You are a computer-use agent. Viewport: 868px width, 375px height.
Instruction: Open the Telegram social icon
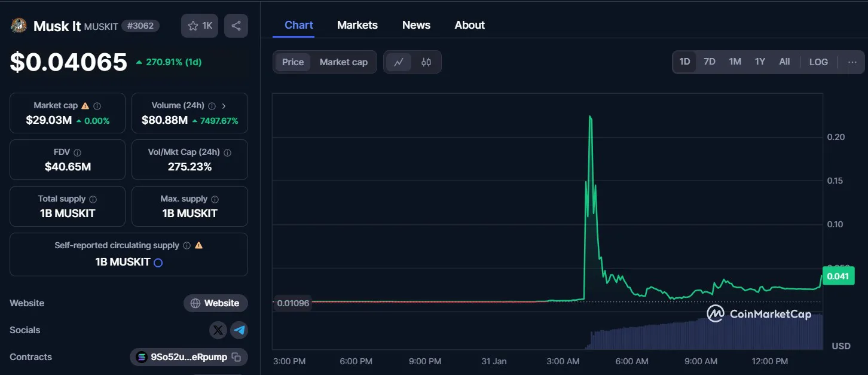tap(239, 330)
